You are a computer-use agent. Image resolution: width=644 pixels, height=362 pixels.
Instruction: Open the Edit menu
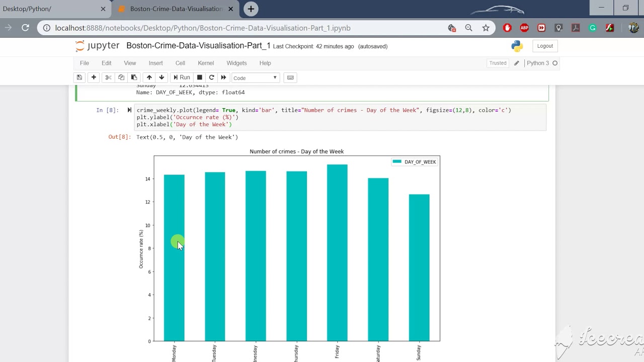click(x=106, y=63)
